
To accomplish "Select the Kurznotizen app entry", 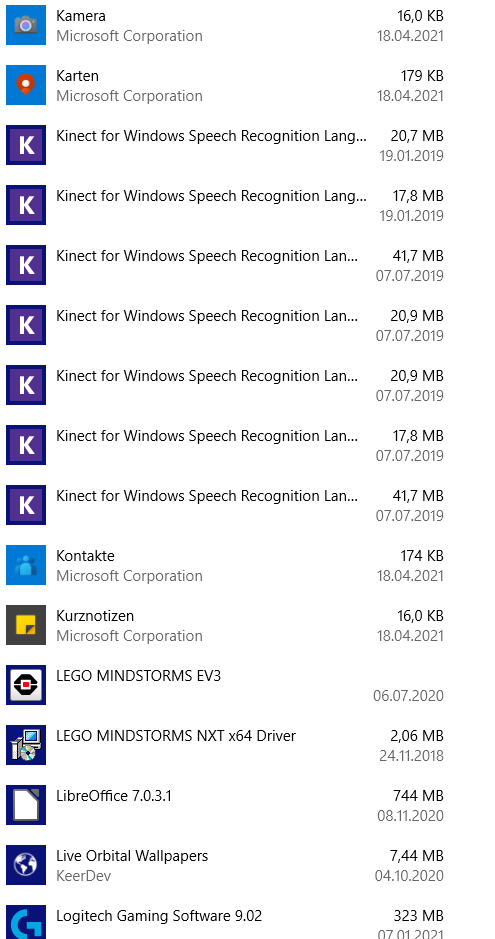I will coord(225,625).
